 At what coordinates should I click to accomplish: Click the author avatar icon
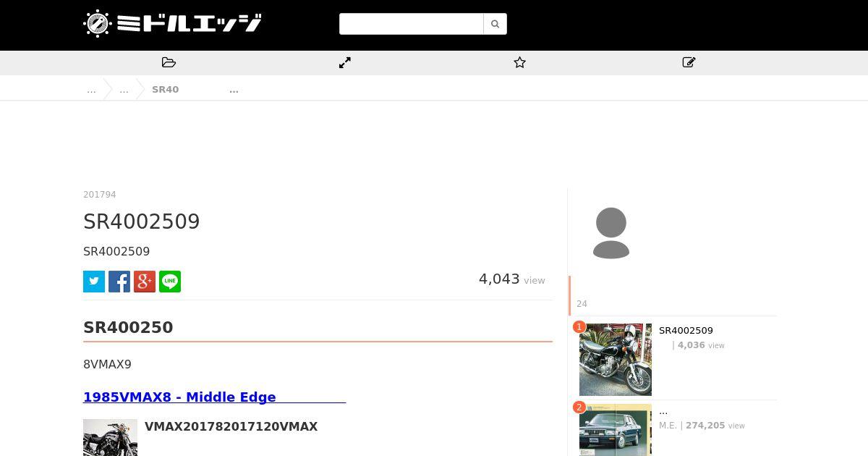pos(611,233)
